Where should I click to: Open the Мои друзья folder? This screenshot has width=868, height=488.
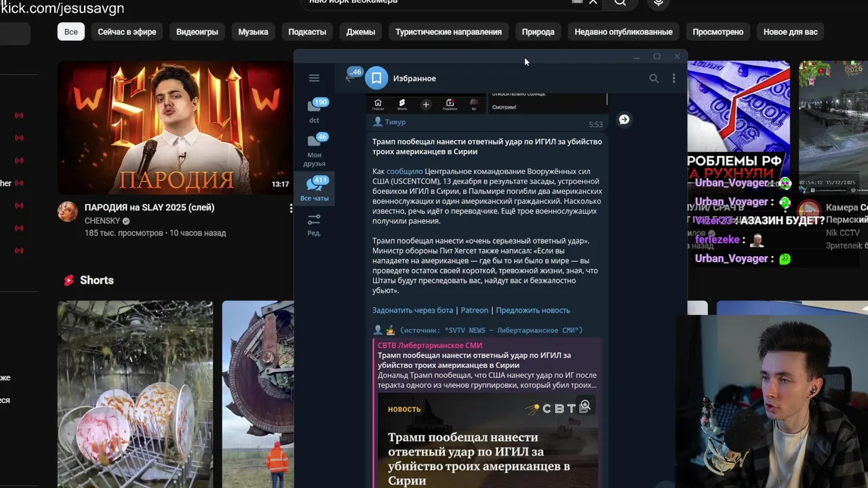[314, 150]
